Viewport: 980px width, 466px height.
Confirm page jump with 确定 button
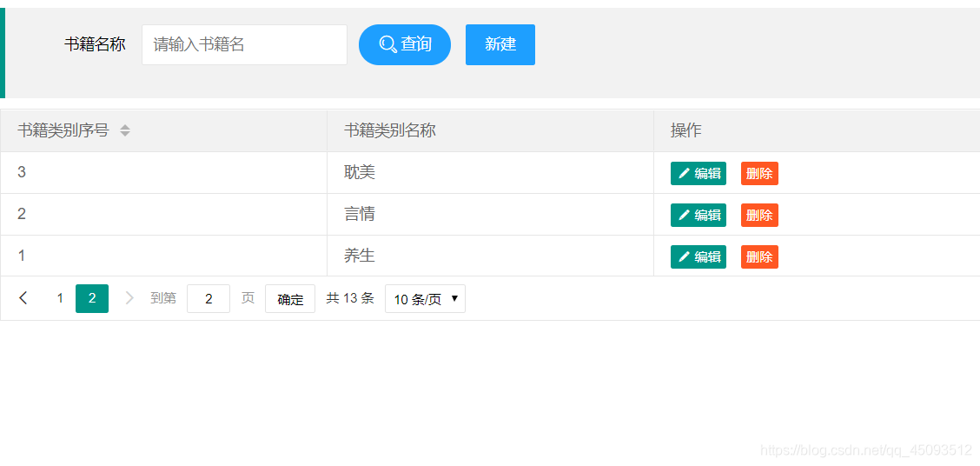[x=290, y=299]
